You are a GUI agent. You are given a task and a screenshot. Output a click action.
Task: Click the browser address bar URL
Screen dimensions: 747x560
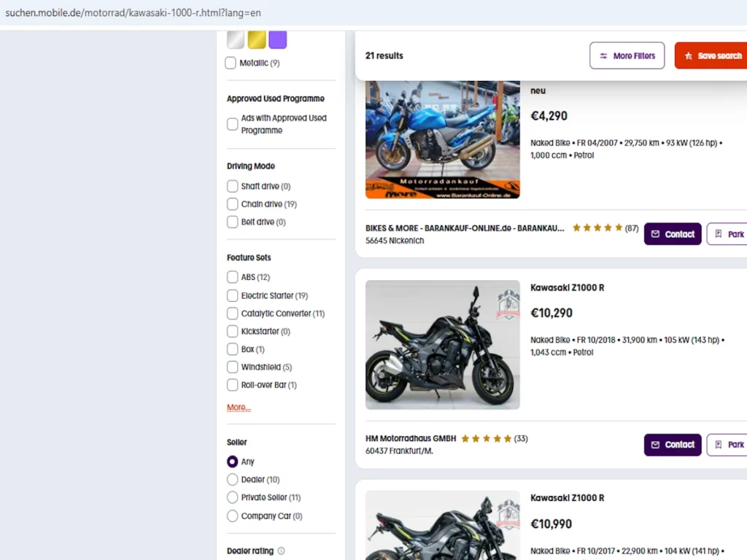(x=133, y=13)
